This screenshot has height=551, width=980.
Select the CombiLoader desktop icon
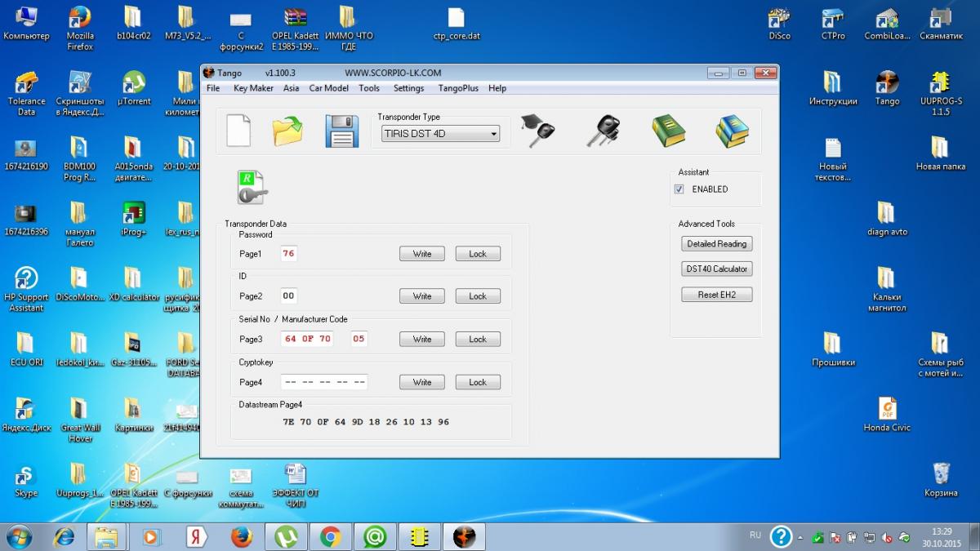887,23
